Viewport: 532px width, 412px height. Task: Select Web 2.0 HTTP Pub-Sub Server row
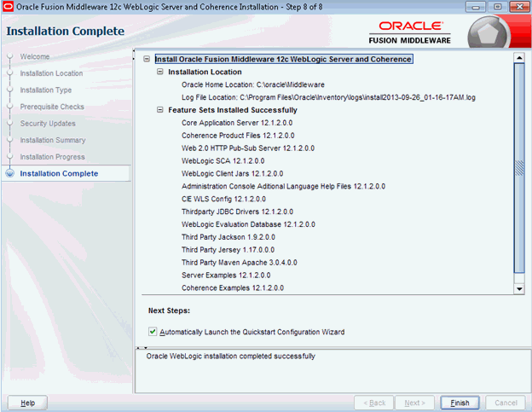248,148
